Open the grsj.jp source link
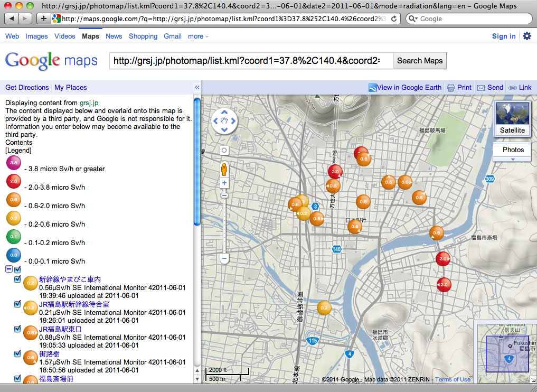 pyautogui.click(x=89, y=102)
